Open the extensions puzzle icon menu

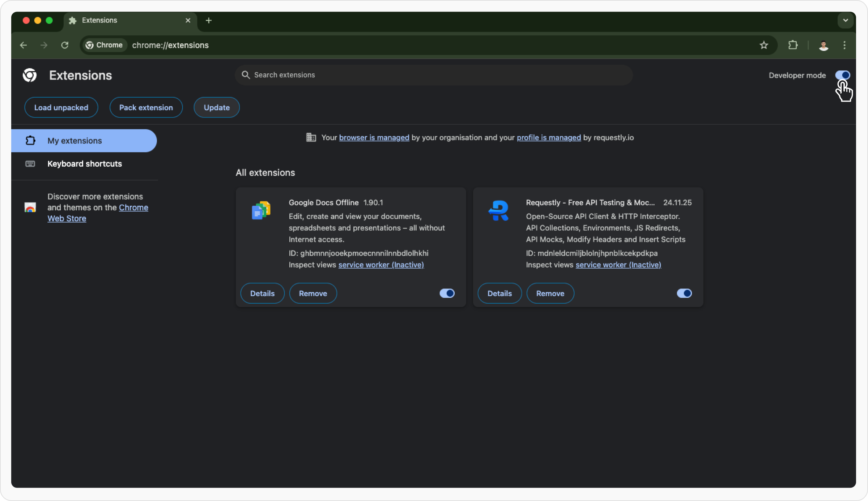(x=793, y=45)
